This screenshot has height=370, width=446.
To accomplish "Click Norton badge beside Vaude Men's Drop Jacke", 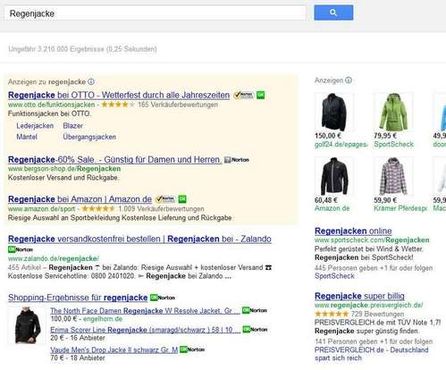I will [192, 349].
